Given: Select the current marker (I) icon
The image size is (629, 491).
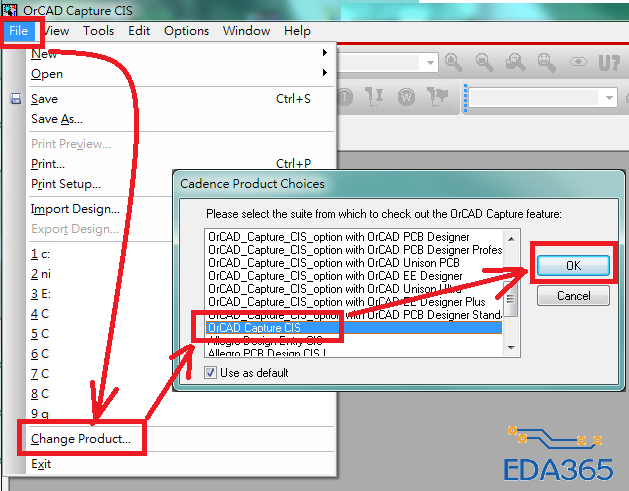Looking at the screenshot, I should click(x=344, y=97).
